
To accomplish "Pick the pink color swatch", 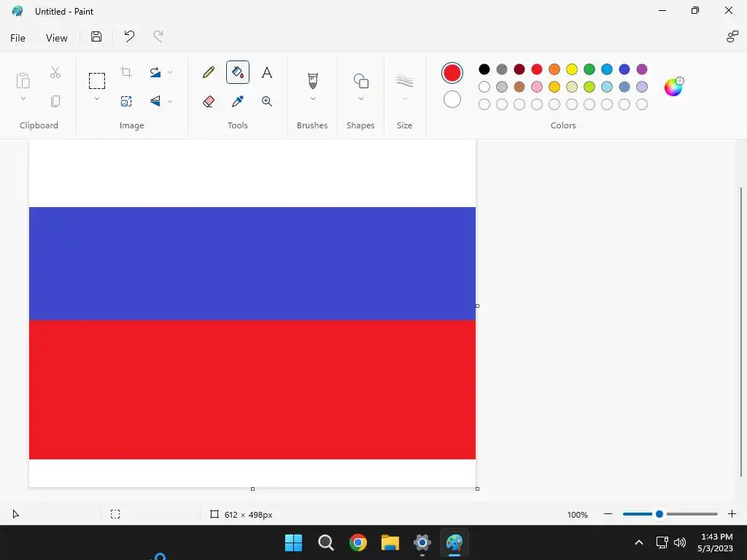I will [537, 87].
